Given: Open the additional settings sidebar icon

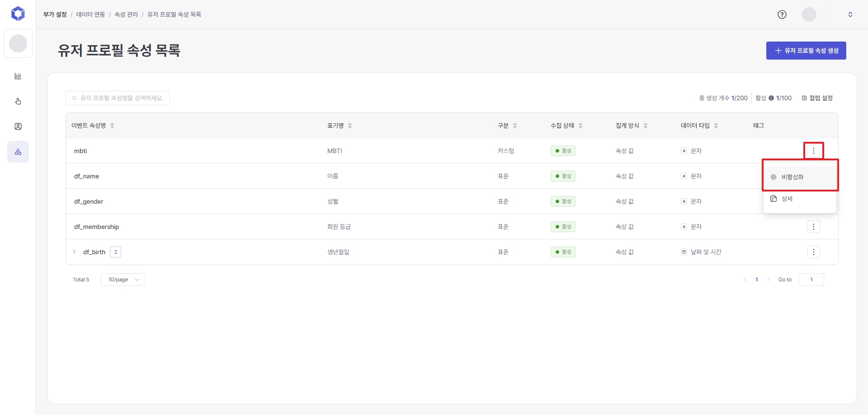Looking at the screenshot, I should coord(18,152).
